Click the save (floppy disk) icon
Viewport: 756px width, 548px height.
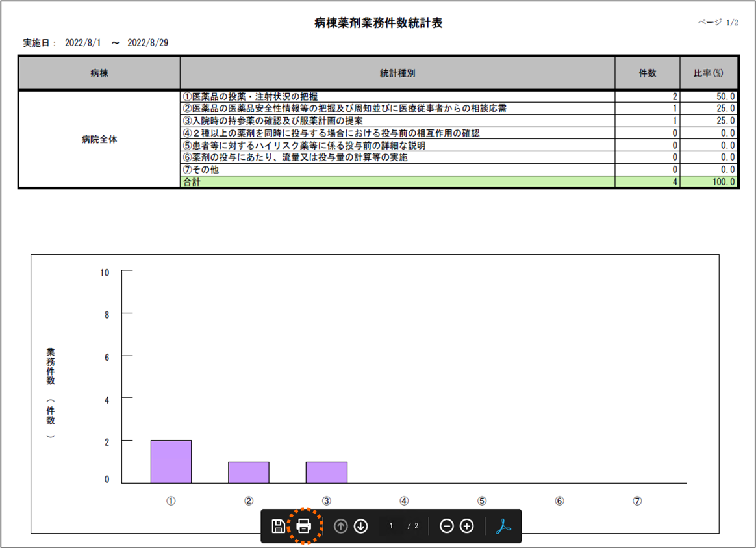click(x=278, y=527)
